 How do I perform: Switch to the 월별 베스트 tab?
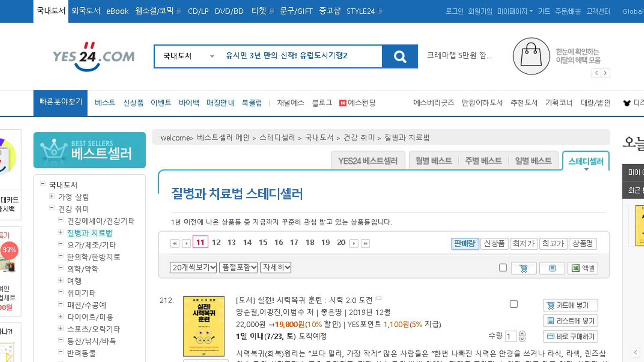click(433, 161)
